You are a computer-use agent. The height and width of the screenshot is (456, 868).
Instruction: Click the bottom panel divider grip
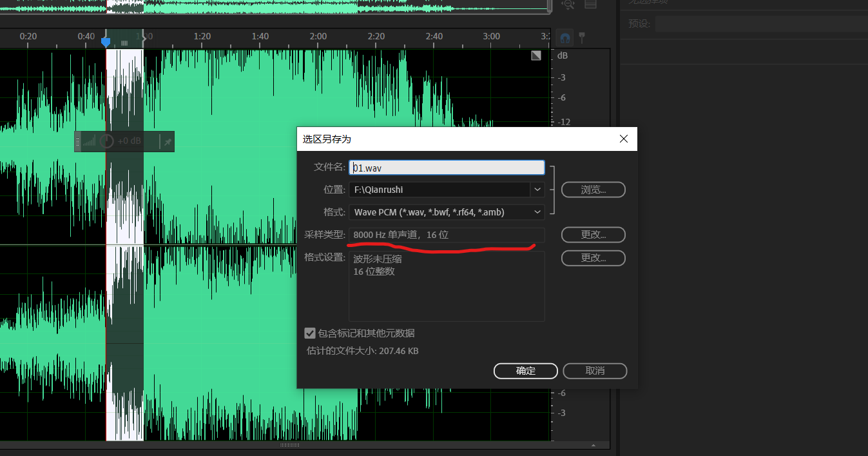click(289, 445)
